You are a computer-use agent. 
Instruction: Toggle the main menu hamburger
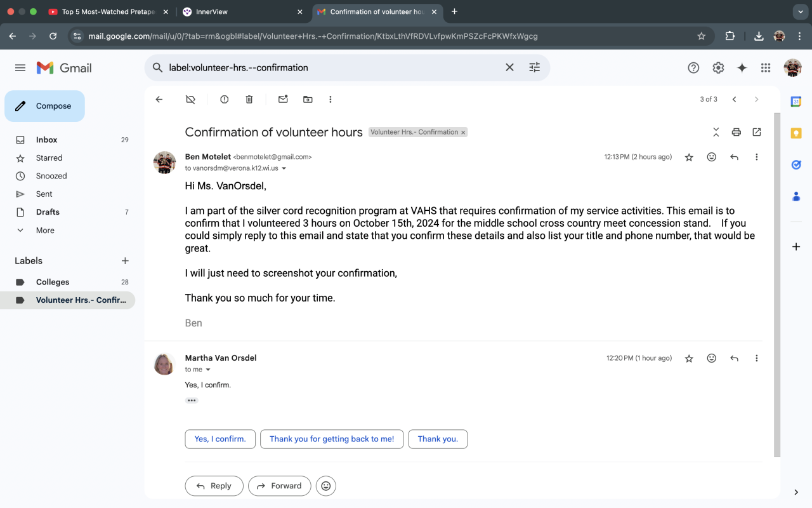[x=20, y=68]
